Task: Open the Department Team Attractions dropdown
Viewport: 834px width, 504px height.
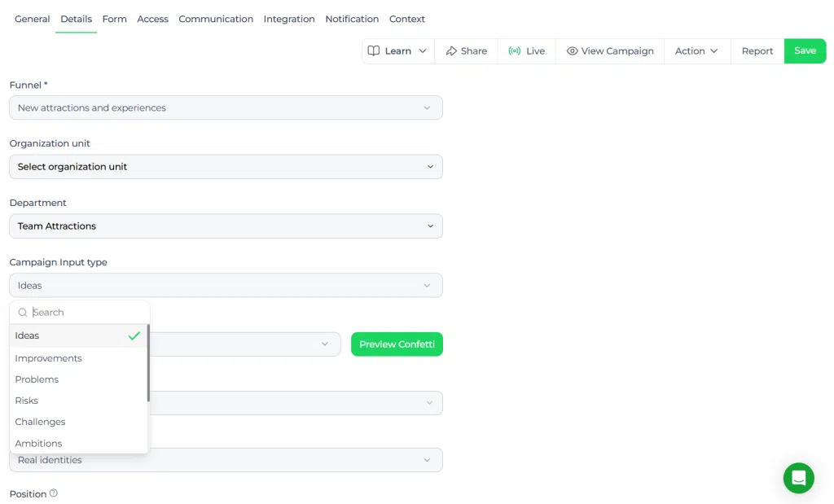Action: (226, 226)
